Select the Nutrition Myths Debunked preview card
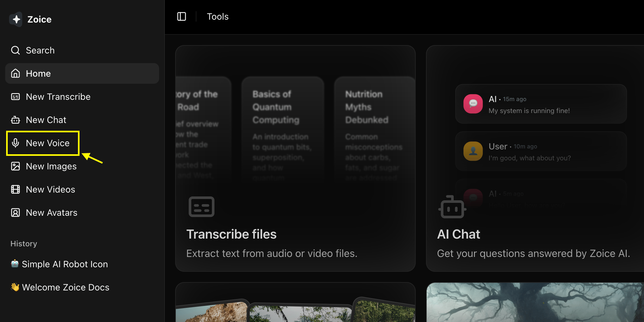 (x=375, y=129)
